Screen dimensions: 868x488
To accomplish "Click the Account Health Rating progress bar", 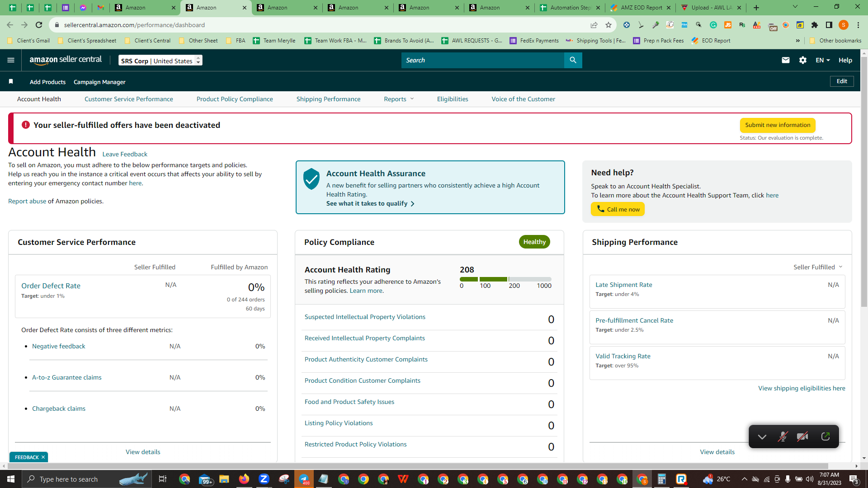I will 505,279.
